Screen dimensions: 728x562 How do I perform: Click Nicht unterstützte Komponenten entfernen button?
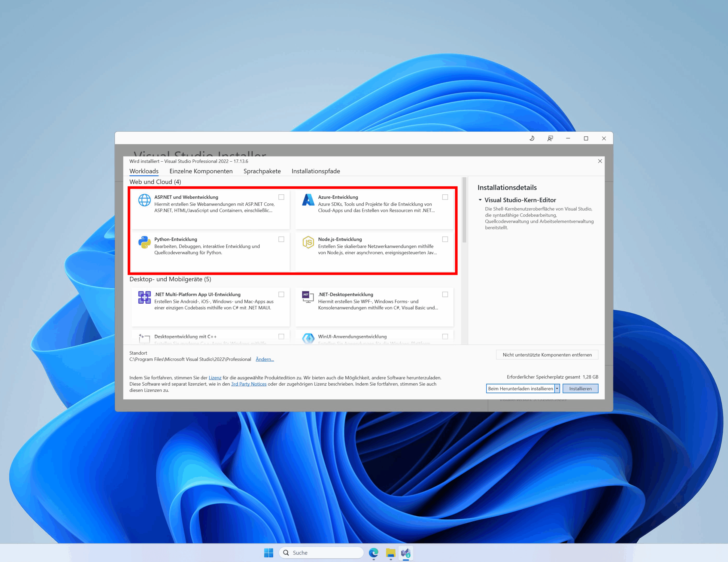[547, 355]
